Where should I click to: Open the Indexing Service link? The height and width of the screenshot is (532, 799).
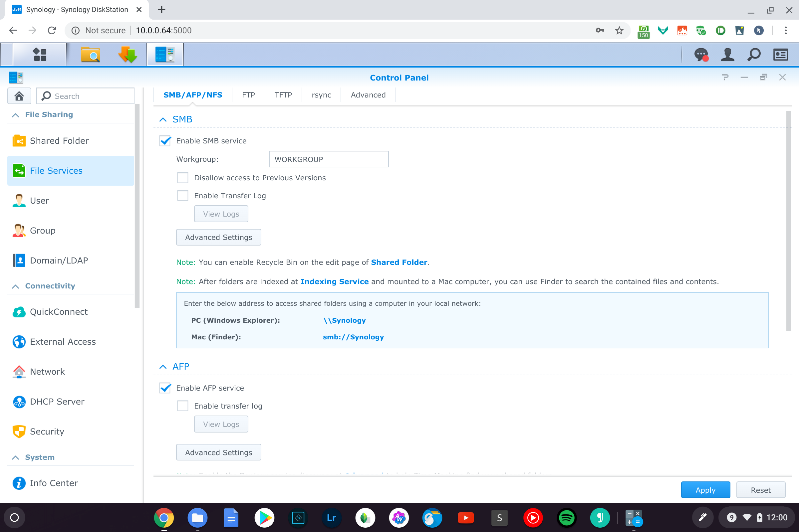coord(334,281)
